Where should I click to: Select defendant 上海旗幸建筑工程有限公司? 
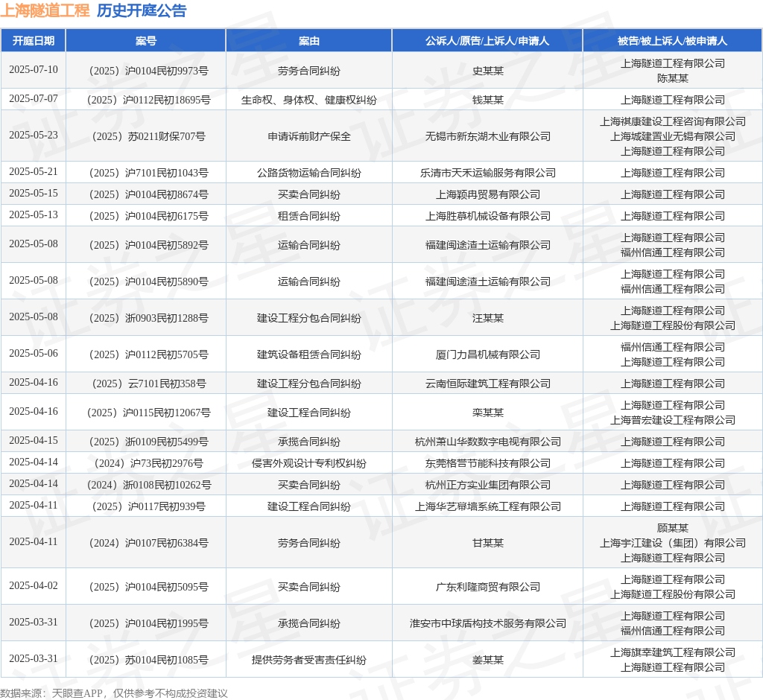(x=673, y=653)
